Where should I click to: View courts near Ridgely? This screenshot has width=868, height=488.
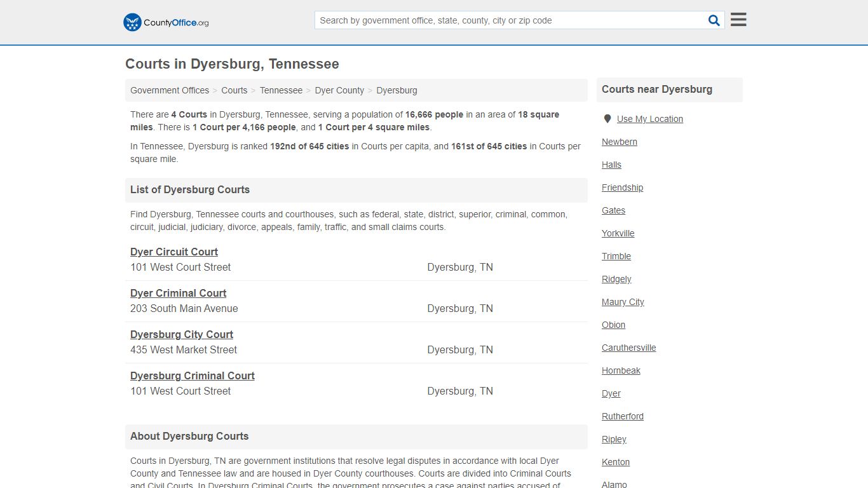pyautogui.click(x=616, y=279)
